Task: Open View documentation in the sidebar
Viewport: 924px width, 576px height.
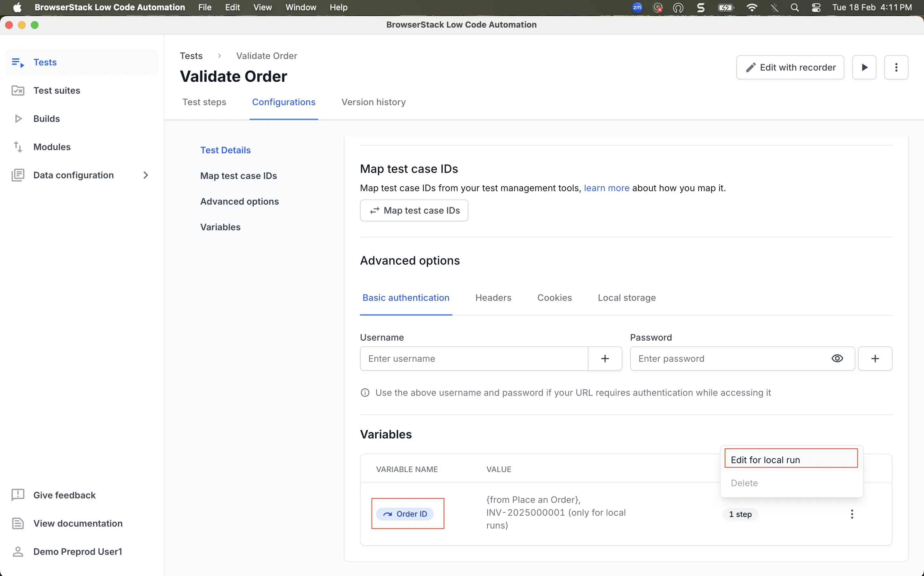Action: coord(78,523)
